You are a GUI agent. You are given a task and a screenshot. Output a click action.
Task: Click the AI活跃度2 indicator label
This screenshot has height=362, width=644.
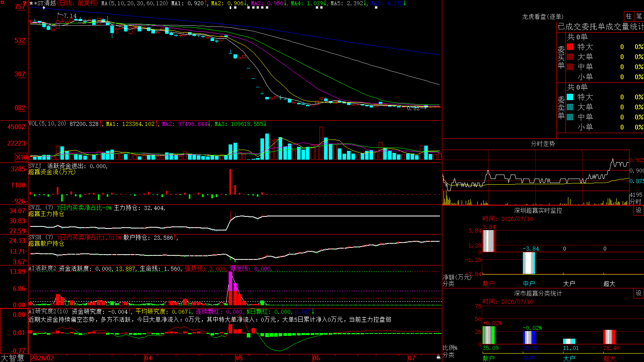42,269
